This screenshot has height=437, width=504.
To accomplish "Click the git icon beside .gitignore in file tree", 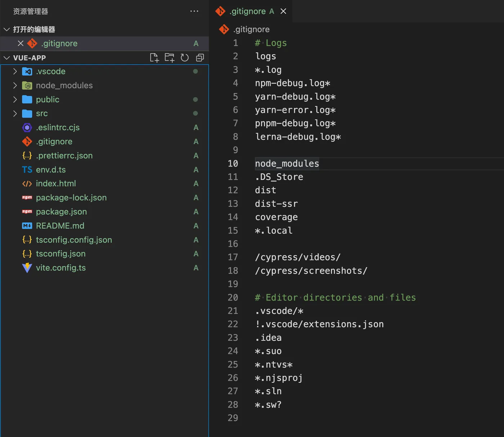I will pos(27,141).
